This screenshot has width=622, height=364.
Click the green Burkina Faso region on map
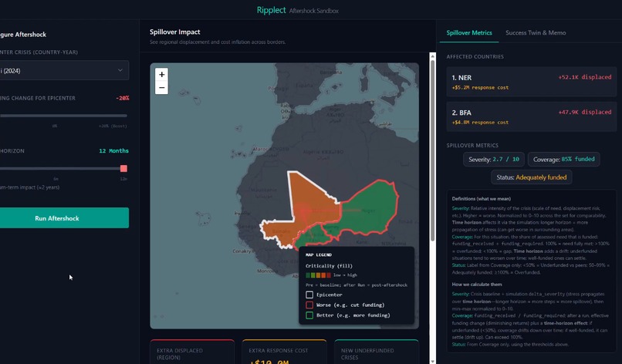(x=313, y=237)
